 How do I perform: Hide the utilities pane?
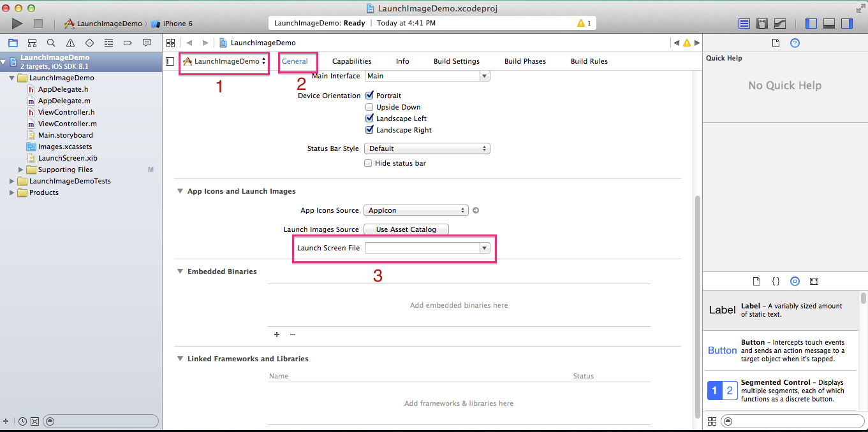(847, 24)
